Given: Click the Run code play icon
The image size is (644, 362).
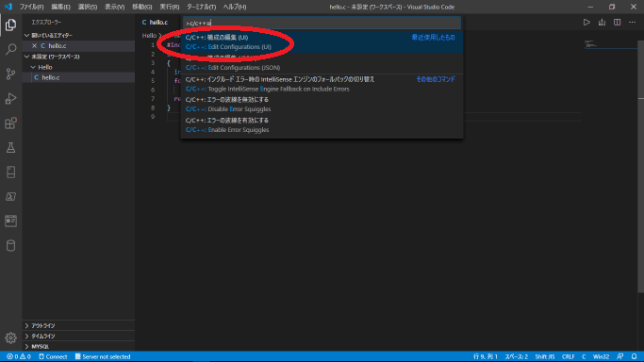Looking at the screenshot, I should (586, 23).
